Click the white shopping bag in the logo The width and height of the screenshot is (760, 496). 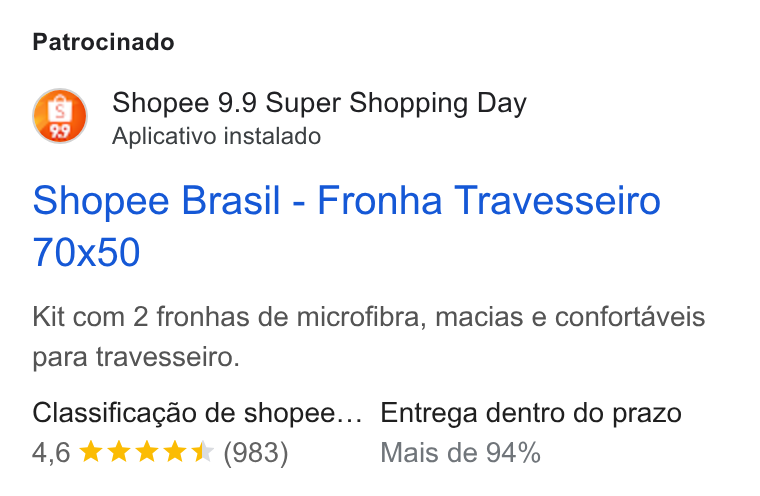click(60, 109)
